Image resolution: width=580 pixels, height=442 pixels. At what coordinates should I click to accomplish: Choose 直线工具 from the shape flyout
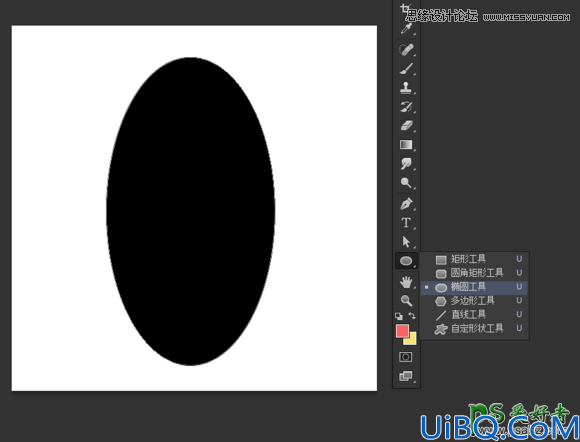(475, 315)
